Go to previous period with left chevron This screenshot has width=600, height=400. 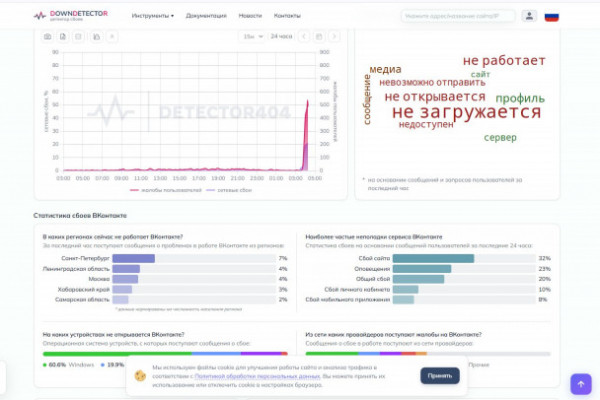pos(304,36)
